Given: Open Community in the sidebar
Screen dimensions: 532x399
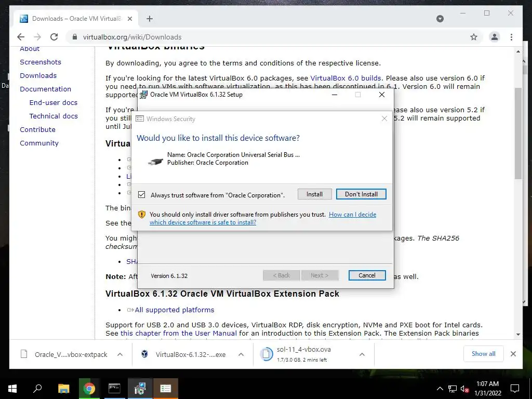Looking at the screenshot, I should [39, 143].
